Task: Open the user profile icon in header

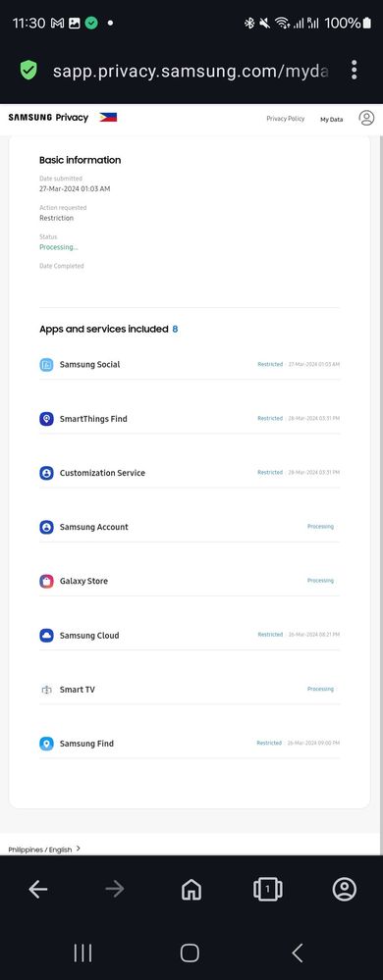Action: 366,118
